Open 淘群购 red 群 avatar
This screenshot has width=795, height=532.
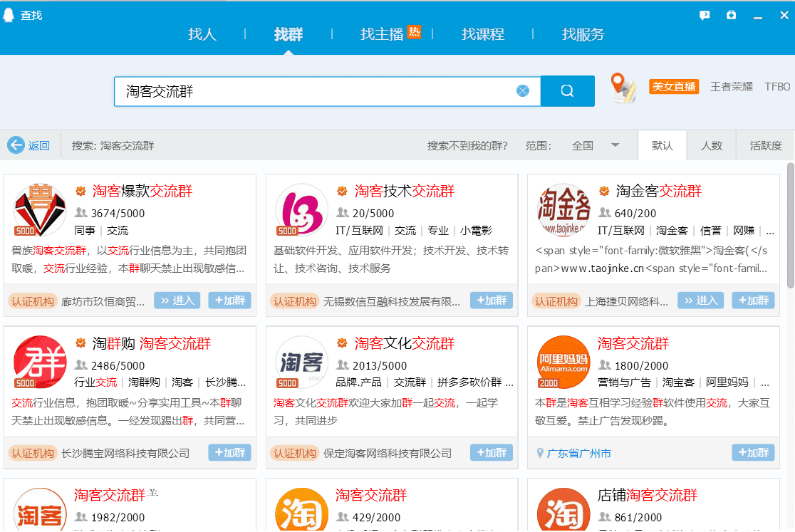[x=40, y=362]
